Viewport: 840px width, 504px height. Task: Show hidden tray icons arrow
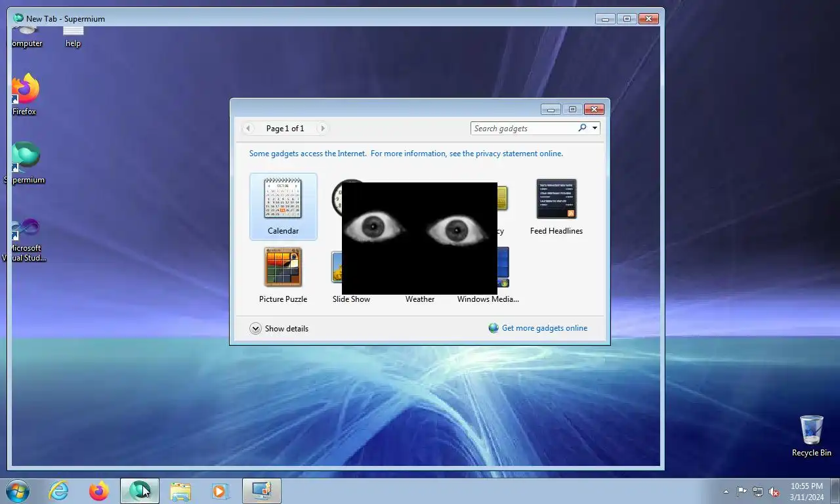726,492
